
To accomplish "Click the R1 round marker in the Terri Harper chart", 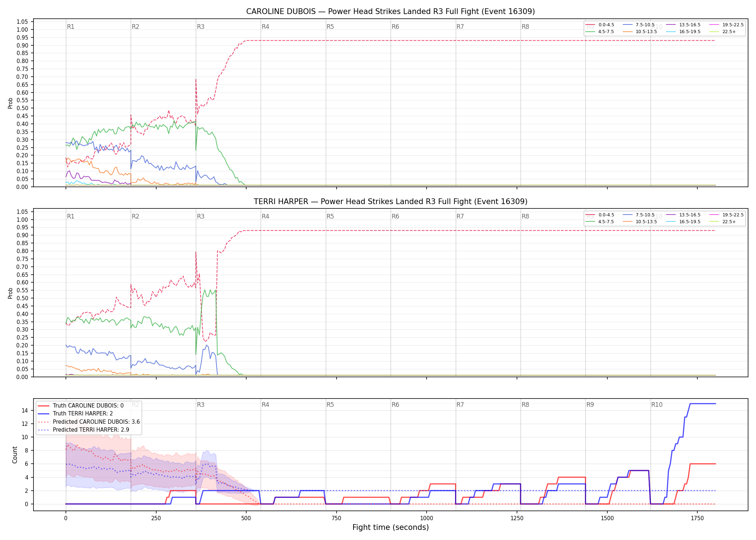I will click(x=71, y=216).
